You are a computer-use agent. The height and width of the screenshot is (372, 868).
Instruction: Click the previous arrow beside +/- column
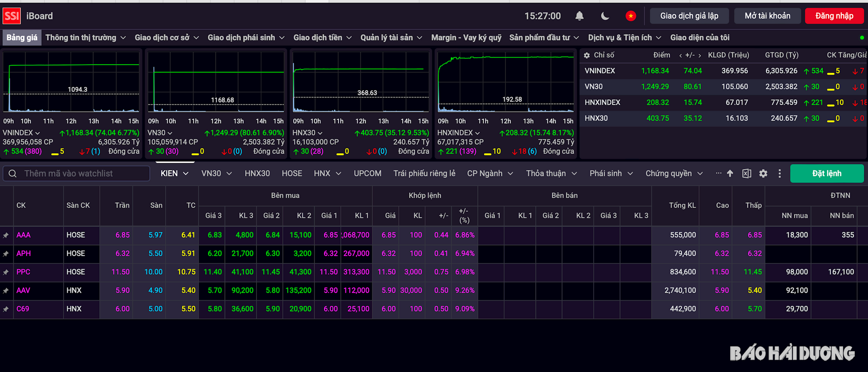click(680, 55)
